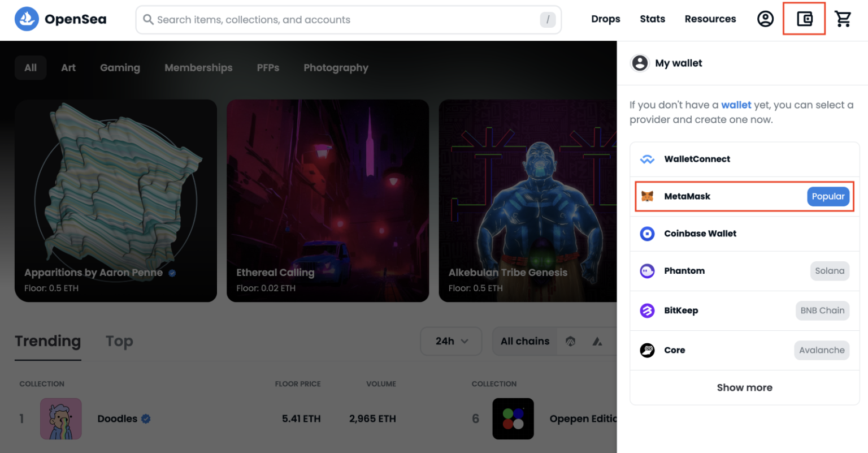Screen dimensions: 868x453
Task: Click the wallet hyperlink in the description
Action: coord(736,105)
